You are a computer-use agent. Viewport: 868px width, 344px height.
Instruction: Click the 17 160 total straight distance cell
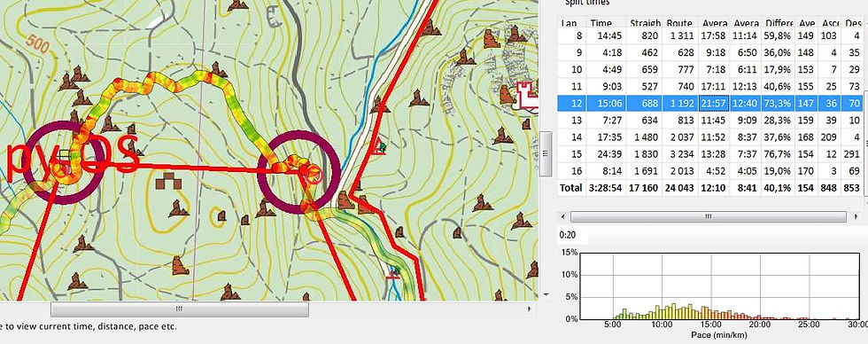643,188
